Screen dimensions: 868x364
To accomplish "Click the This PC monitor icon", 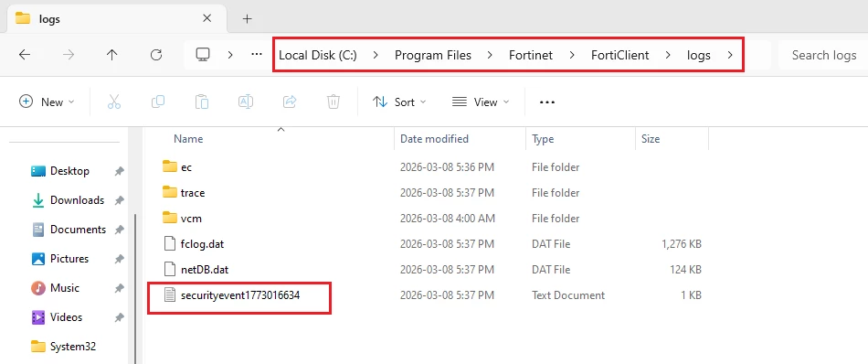I will [203, 54].
